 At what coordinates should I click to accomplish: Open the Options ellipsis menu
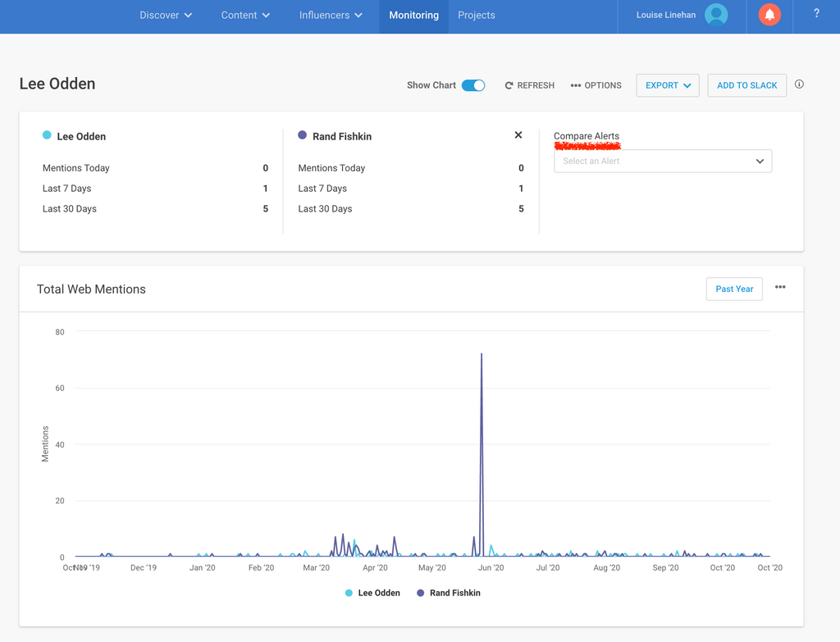pos(576,85)
